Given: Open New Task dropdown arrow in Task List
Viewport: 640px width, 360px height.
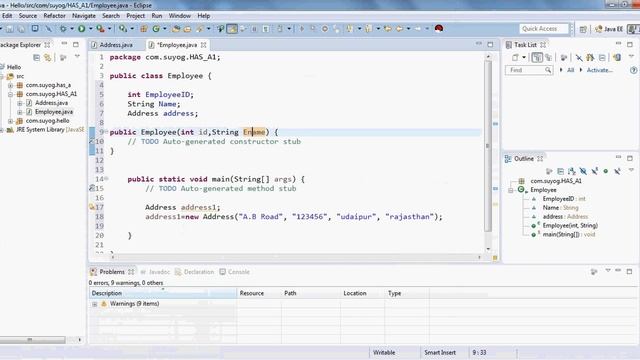Looking at the screenshot, I should tap(524, 58).
